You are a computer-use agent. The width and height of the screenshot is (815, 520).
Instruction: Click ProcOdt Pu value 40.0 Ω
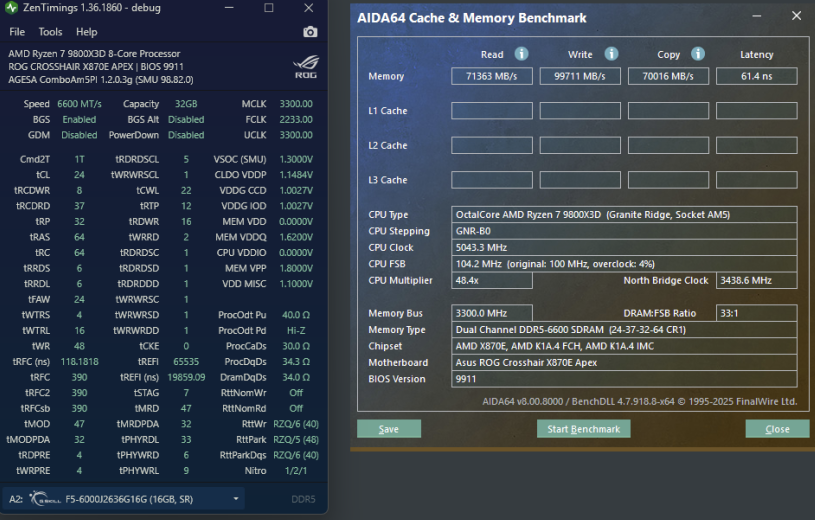(296, 315)
